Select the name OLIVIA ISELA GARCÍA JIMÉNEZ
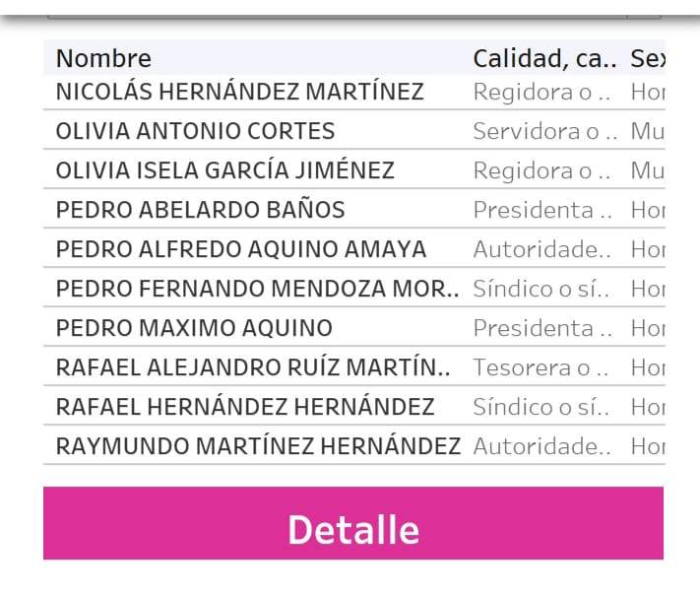Screen dimensions: 700x595 point(224,170)
